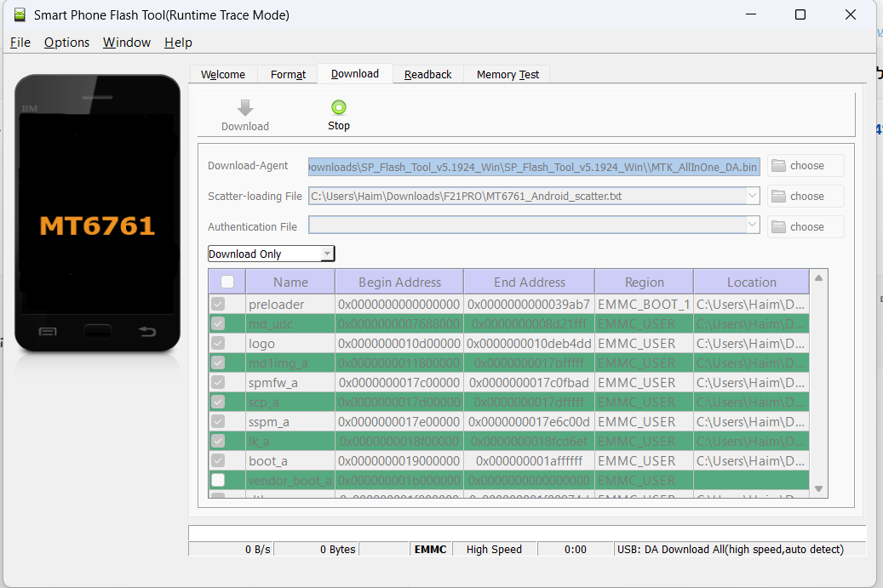
Task: Toggle the select-all checkbox in table header
Action: click(227, 282)
